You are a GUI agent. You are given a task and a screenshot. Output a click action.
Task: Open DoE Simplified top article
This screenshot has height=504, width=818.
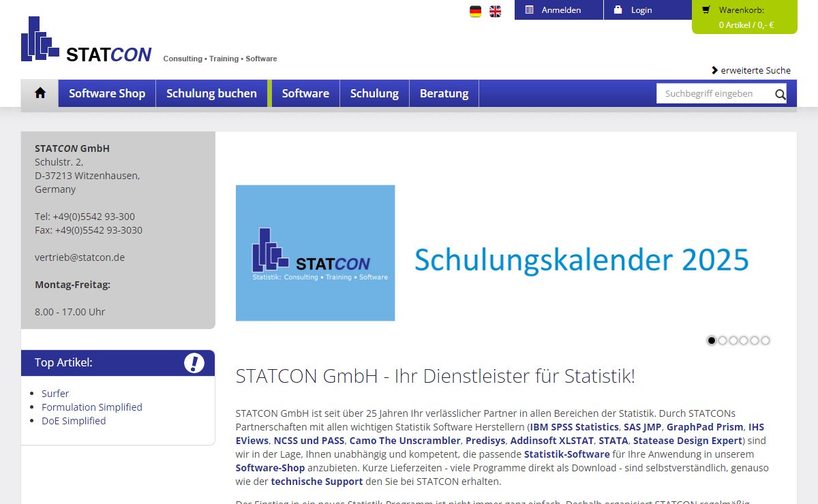[x=74, y=421]
